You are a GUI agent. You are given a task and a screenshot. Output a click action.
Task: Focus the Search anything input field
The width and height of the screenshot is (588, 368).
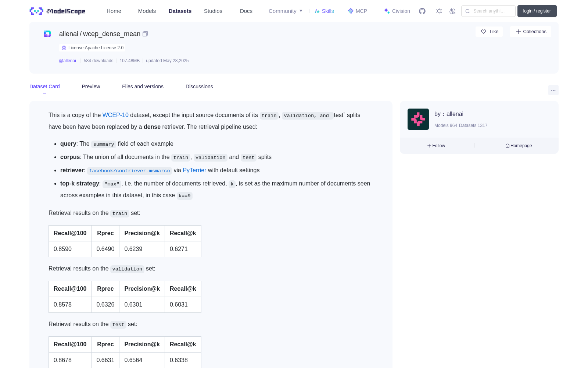click(x=488, y=11)
